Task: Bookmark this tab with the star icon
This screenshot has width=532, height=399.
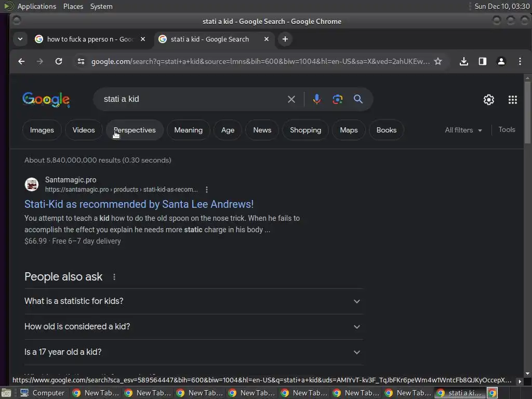Action: [438, 61]
